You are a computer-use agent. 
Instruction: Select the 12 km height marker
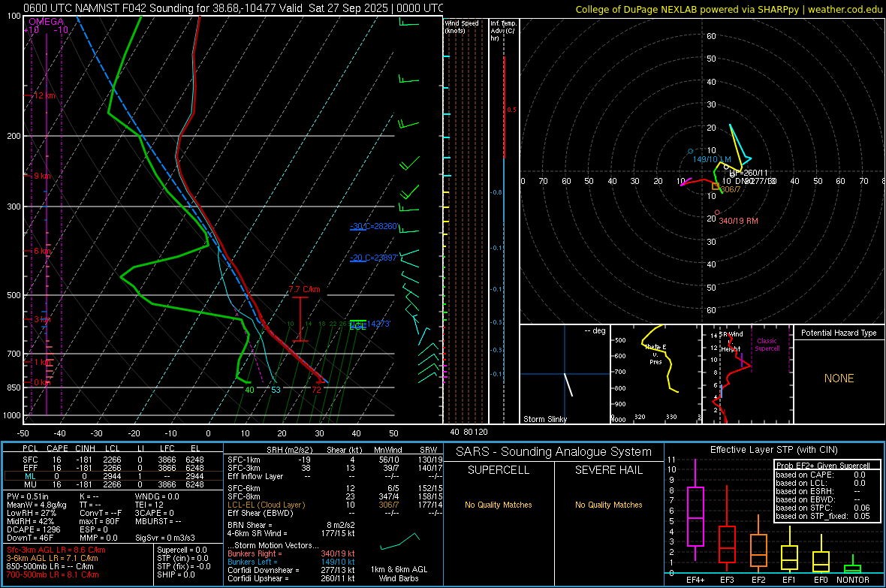(44, 95)
